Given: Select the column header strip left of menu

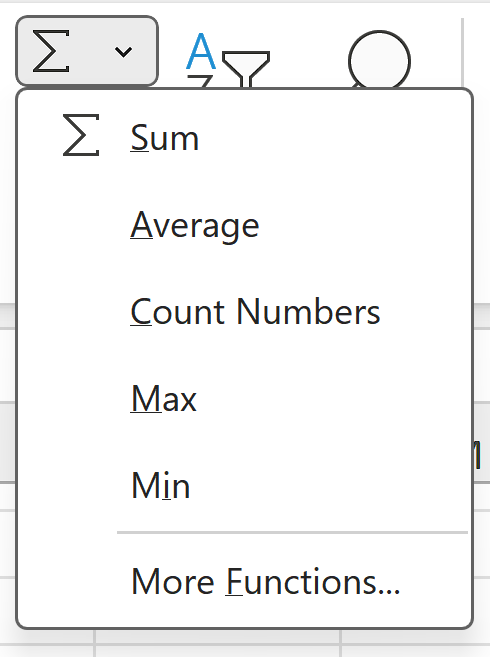Looking at the screenshot, I should (x=8, y=442).
